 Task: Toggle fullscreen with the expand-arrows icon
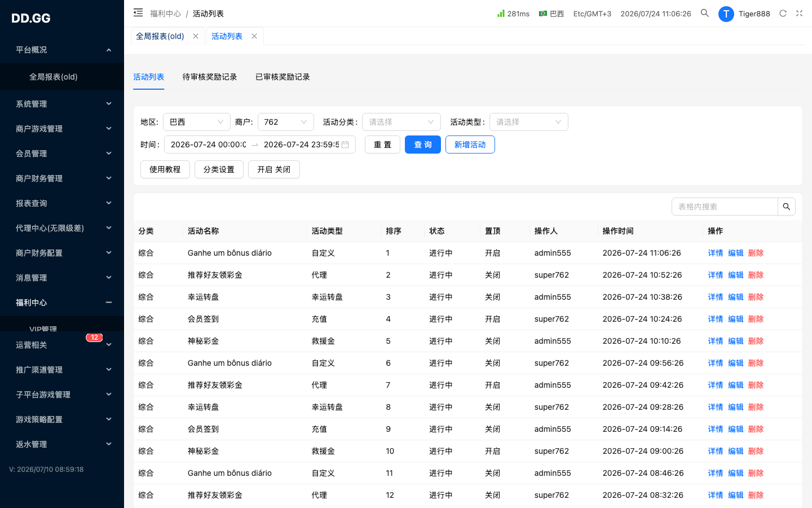coord(799,14)
